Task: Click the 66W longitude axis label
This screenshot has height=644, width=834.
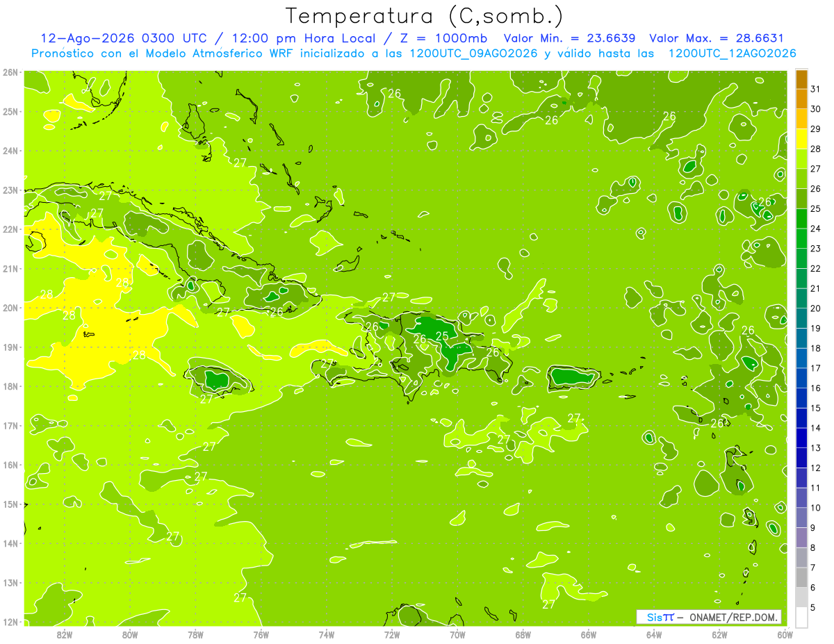Action: [x=588, y=634]
